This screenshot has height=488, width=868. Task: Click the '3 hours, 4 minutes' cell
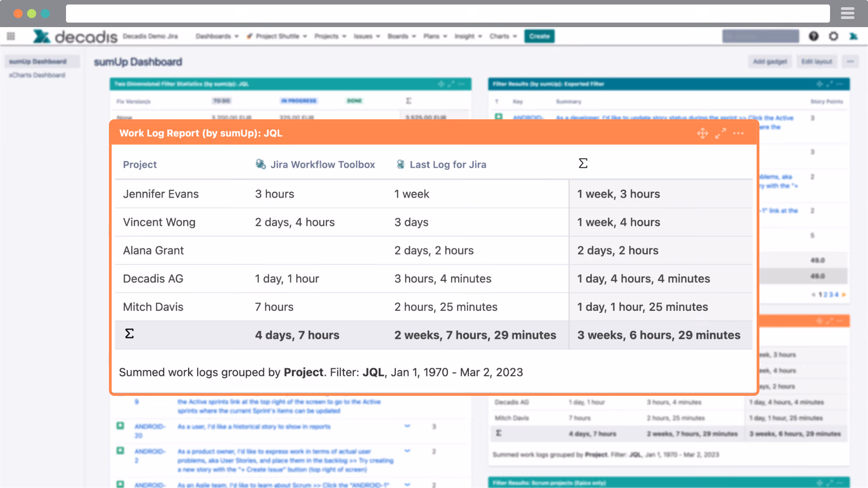[x=443, y=279]
